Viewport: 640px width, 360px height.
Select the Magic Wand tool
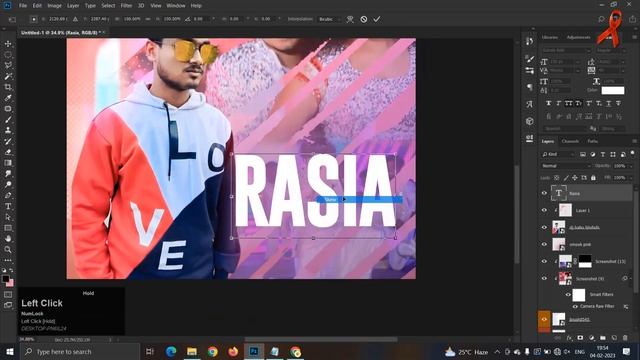coord(8,76)
